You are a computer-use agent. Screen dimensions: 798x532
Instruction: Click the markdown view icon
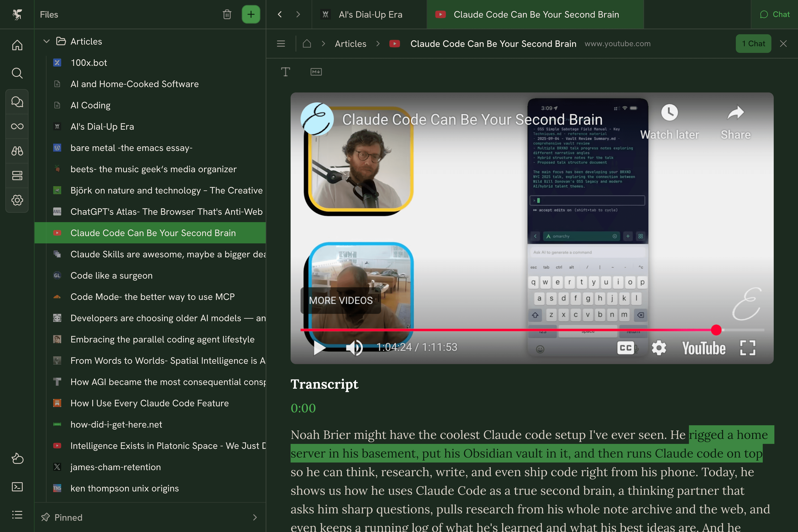coord(316,72)
